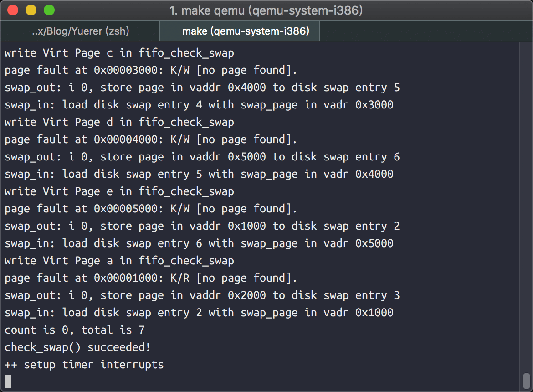Click the 'check_swap() succeeded!' output line
Screen dimensions: 533x392
point(77,347)
